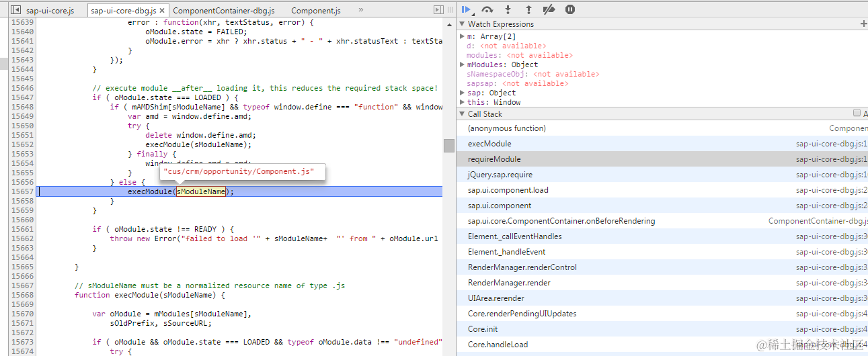The width and height of the screenshot is (868, 356).
Task: Select the ComponentContainer.onBeforeRendering stack frame
Action: pos(662,221)
